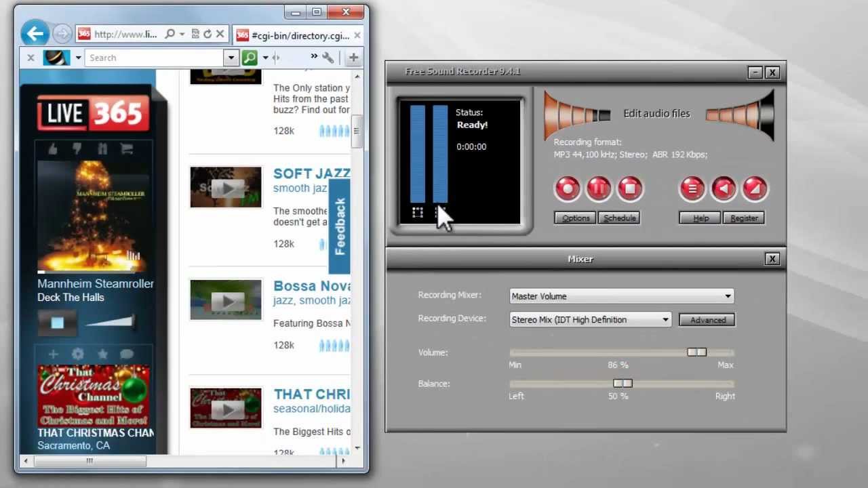Click the shopping cart icon in player

[126, 149]
